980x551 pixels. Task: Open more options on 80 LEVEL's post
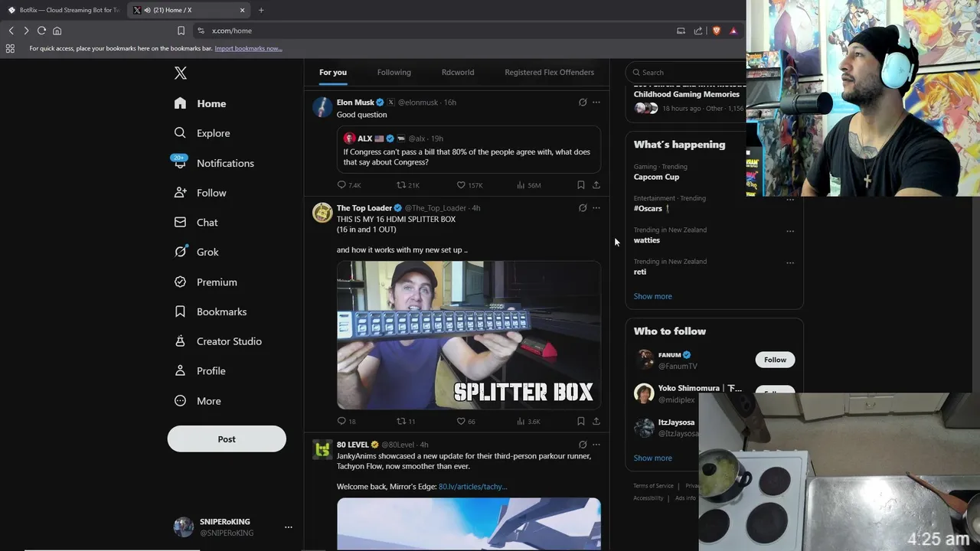[596, 445]
